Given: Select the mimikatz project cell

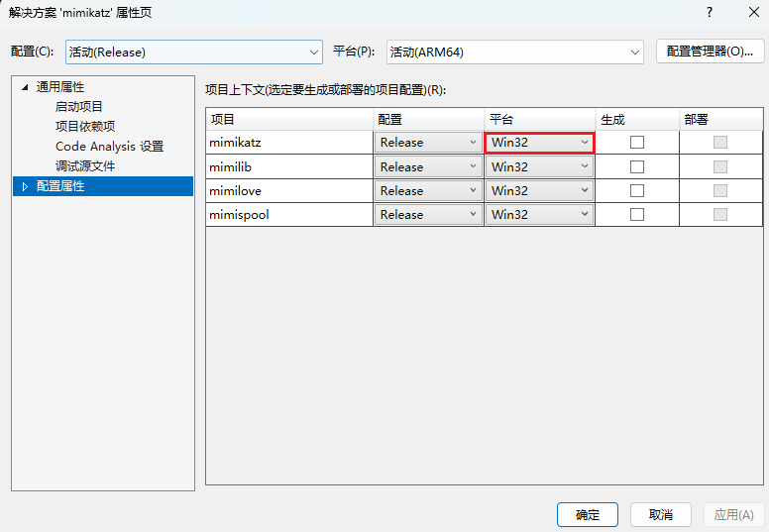Looking at the screenshot, I should pos(289,143).
